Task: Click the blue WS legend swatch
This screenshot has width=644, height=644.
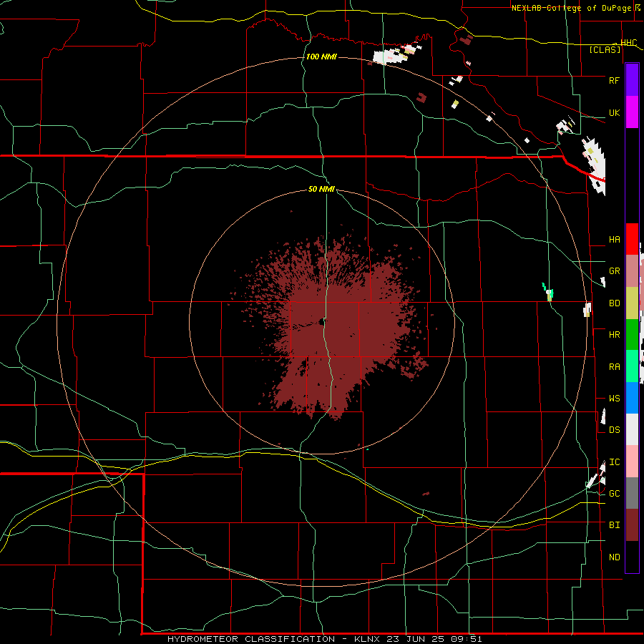Action: [x=632, y=398]
